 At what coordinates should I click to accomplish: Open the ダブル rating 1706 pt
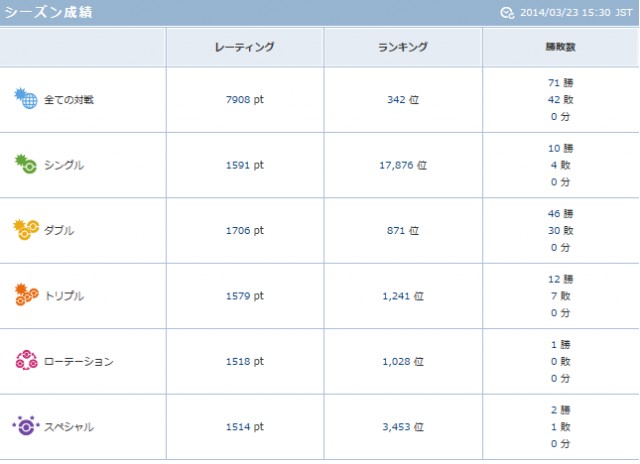click(244, 231)
